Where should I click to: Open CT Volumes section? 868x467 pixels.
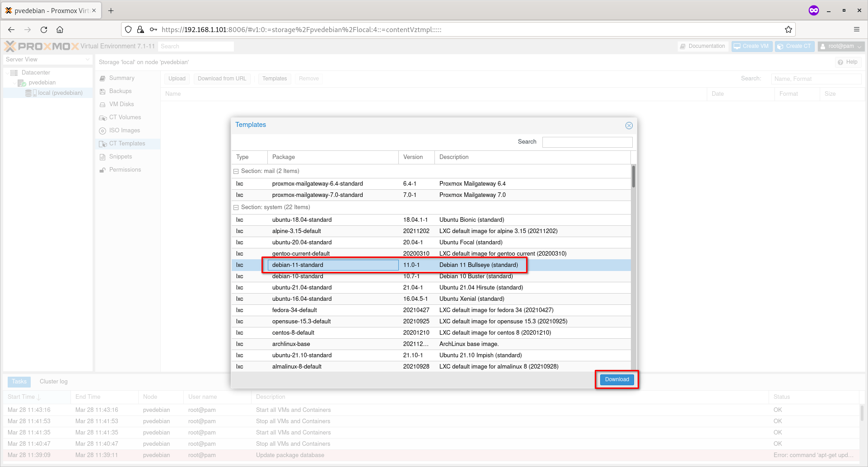coord(128,117)
